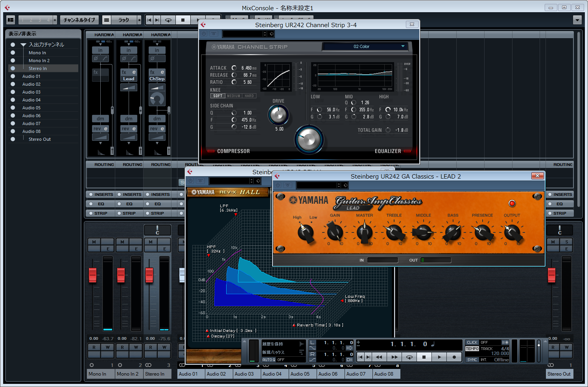This screenshot has height=387, width=588.
Task: Toggle the TEMPO track button in transport
Action: tap(472, 349)
